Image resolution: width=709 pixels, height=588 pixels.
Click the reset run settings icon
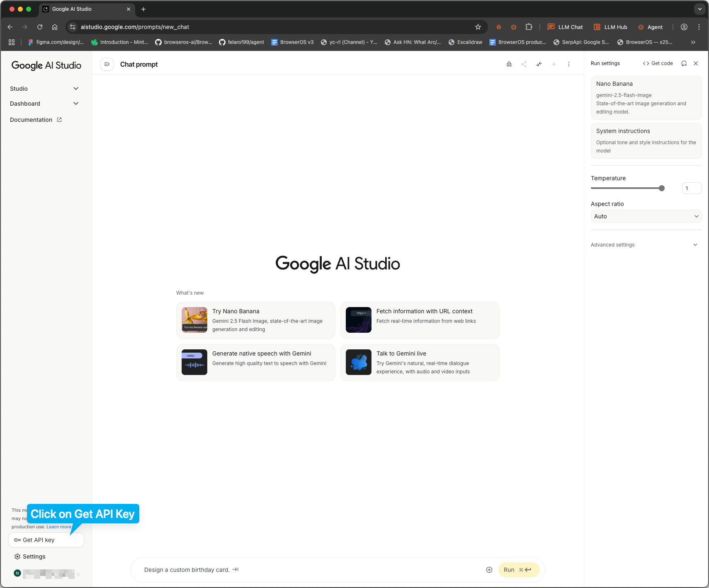[x=684, y=63]
